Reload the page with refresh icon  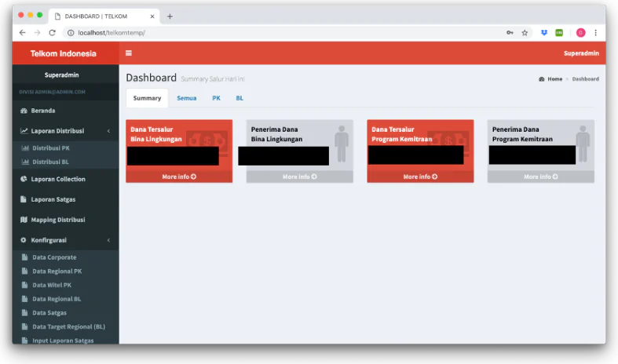52,33
